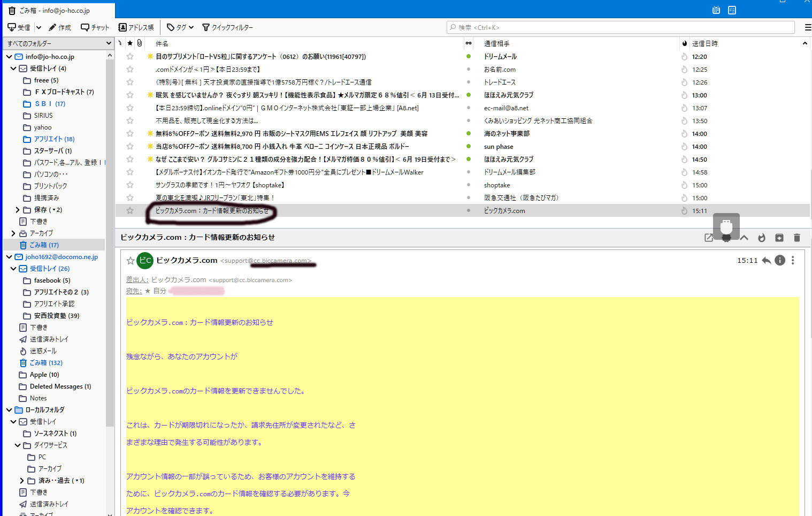Open message in new window icon
This screenshot has height=516, width=812.
[x=709, y=238]
